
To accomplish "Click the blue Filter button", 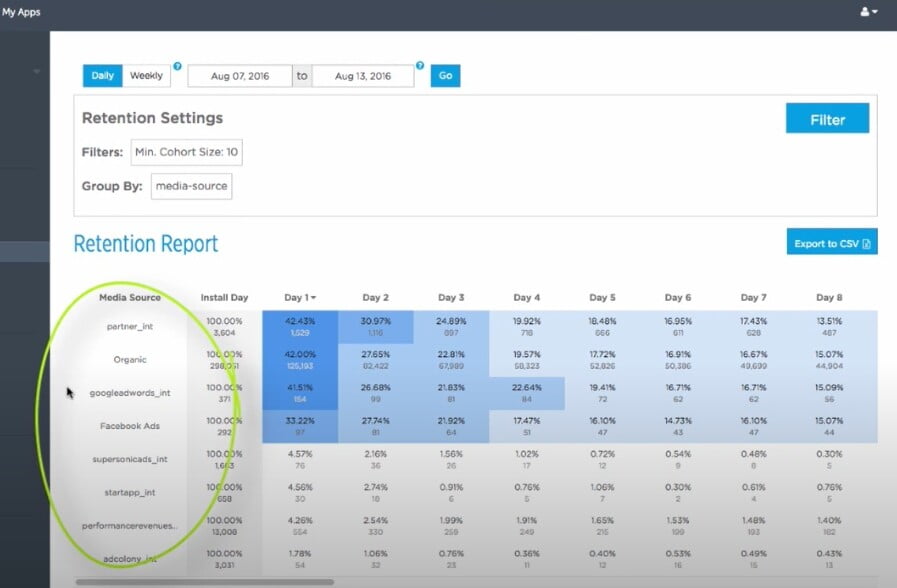I will click(x=827, y=118).
